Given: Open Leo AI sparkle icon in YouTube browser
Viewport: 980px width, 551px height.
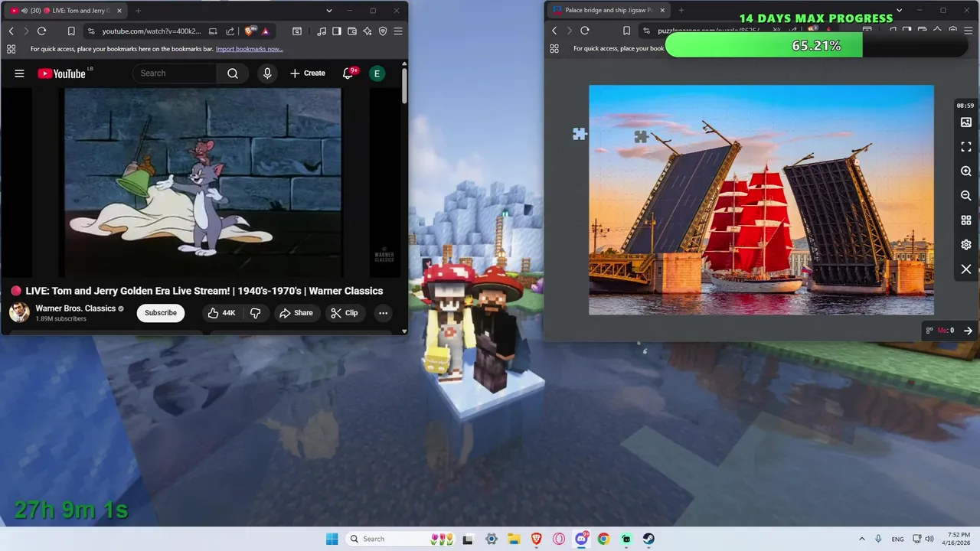Looking at the screenshot, I should tap(367, 31).
